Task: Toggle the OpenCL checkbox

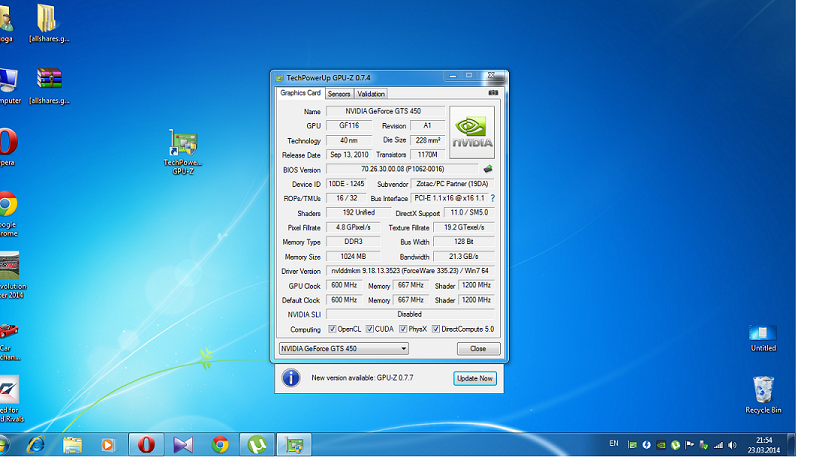Action: click(x=332, y=329)
